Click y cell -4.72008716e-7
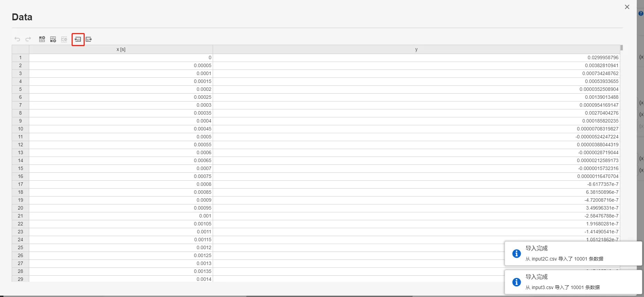Screen dimensions: 644x297 (x=416, y=200)
